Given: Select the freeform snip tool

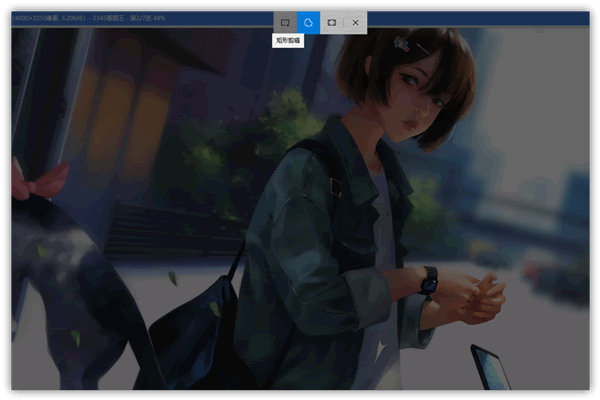Looking at the screenshot, I should coord(308,23).
